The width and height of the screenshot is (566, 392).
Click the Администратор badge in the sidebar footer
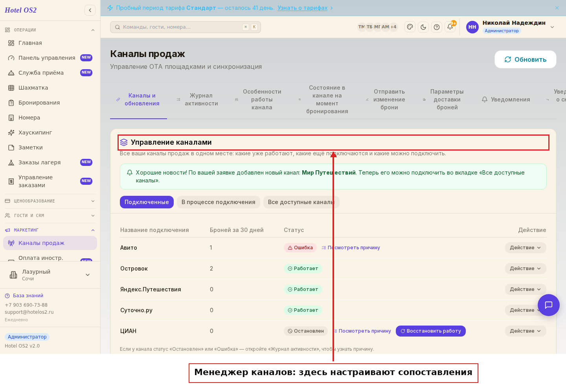point(27,337)
